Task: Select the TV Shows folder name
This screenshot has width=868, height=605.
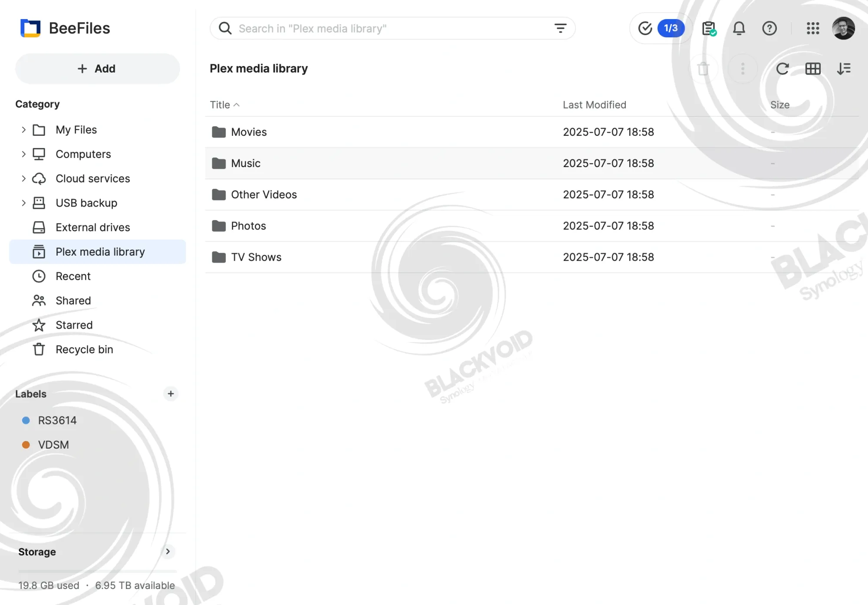Action: tap(256, 257)
